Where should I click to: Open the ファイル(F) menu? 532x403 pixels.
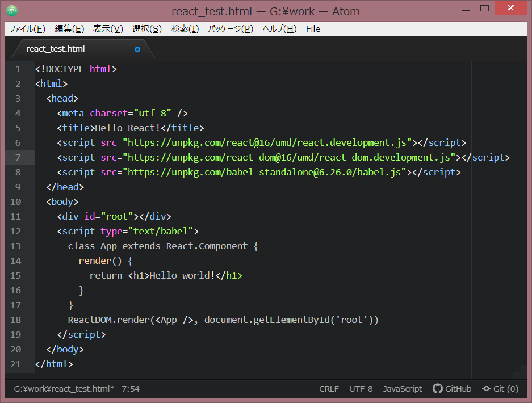coord(27,29)
